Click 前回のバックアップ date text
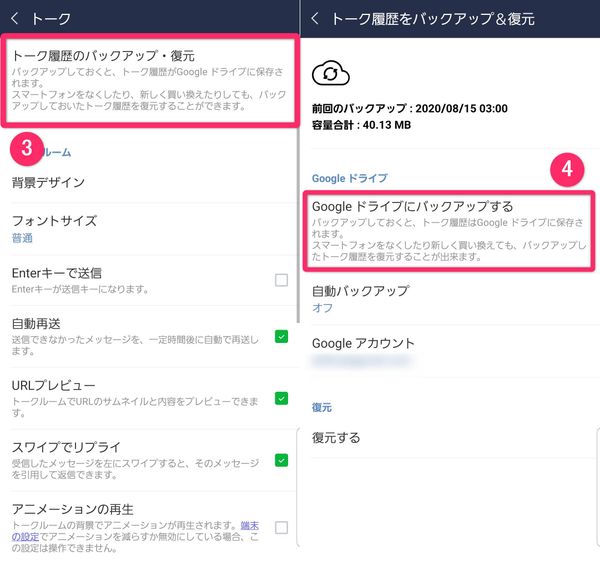The image size is (600, 561). [x=409, y=108]
